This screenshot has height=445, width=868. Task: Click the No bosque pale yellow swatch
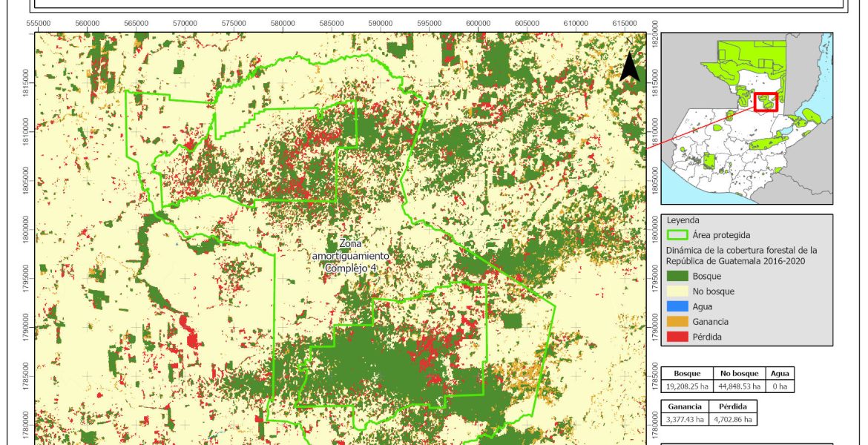[677, 291]
